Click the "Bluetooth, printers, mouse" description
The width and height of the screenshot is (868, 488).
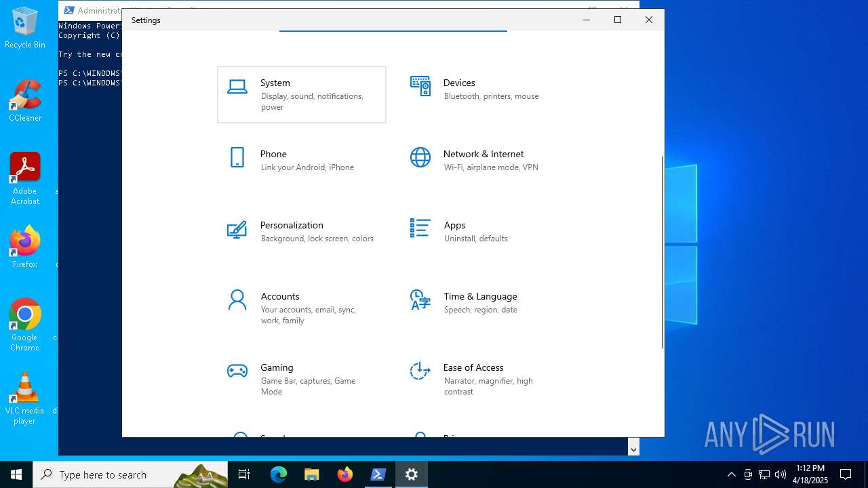tap(492, 96)
